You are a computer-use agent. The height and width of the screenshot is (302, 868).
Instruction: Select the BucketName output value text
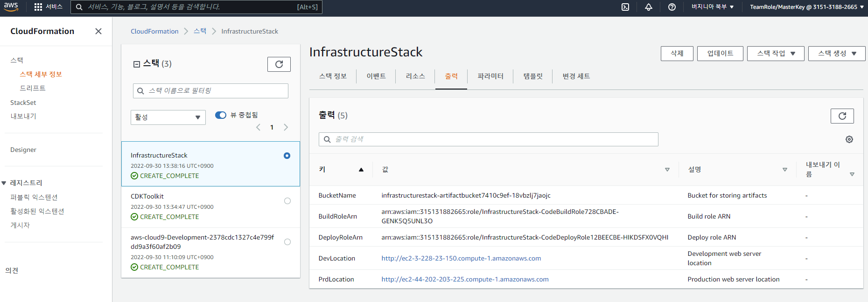[x=466, y=195]
